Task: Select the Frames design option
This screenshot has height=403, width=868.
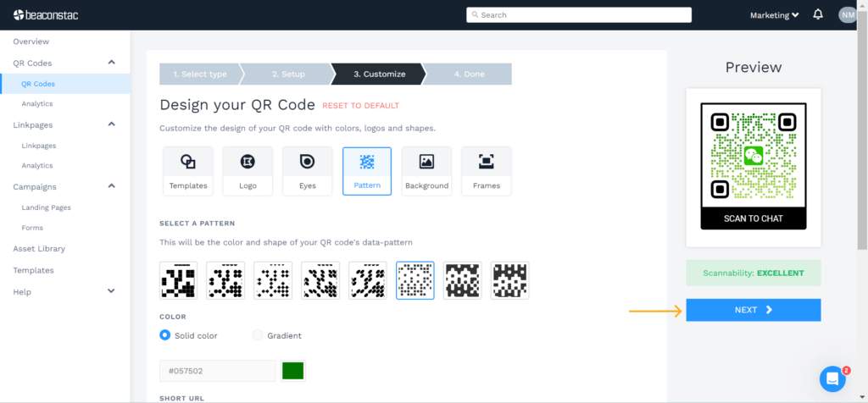Action: point(486,171)
